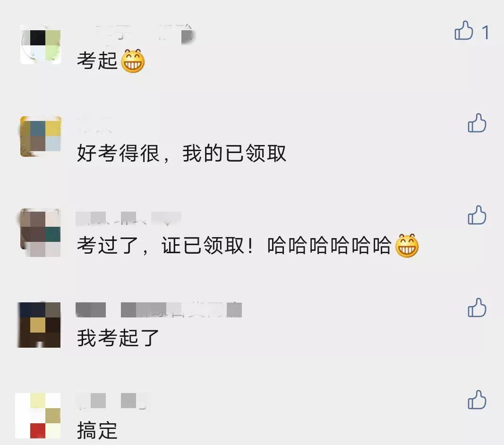Click blurred username above '搞定'
This screenshot has height=445, width=504.
tap(113, 401)
